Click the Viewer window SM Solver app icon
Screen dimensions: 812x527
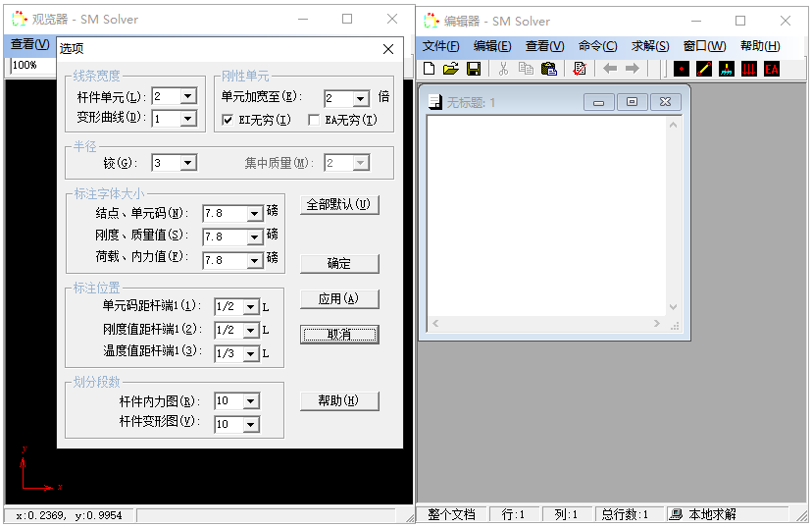pos(20,19)
